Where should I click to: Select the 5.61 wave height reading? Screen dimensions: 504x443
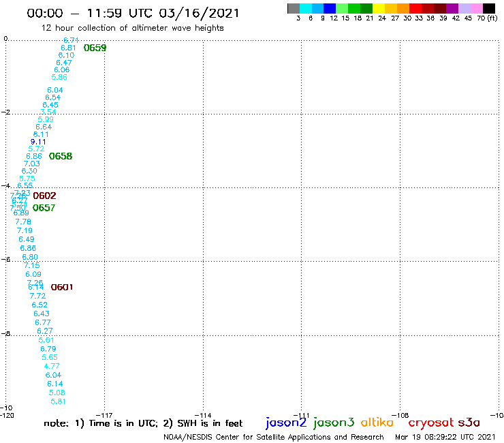[x=46, y=340]
